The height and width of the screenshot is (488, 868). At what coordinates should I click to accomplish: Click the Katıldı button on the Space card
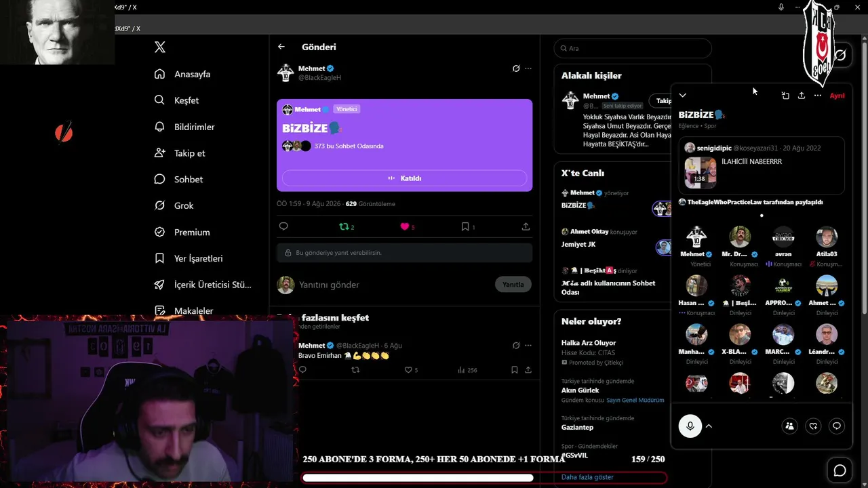point(404,178)
